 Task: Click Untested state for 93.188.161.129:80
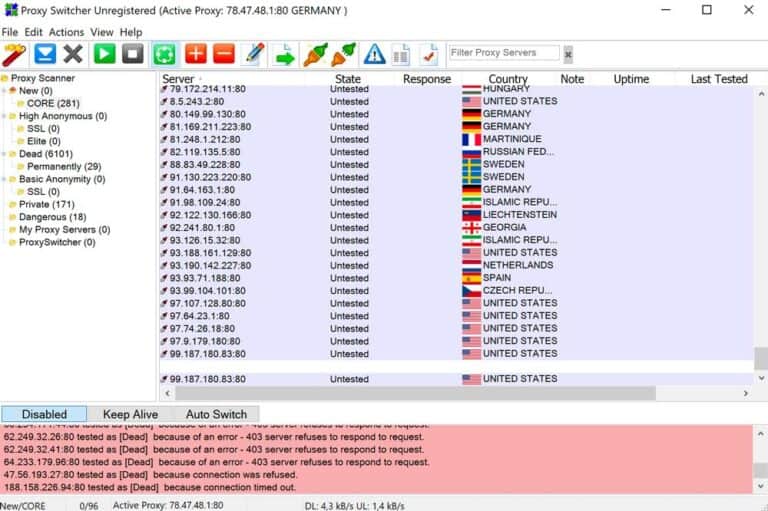point(349,253)
